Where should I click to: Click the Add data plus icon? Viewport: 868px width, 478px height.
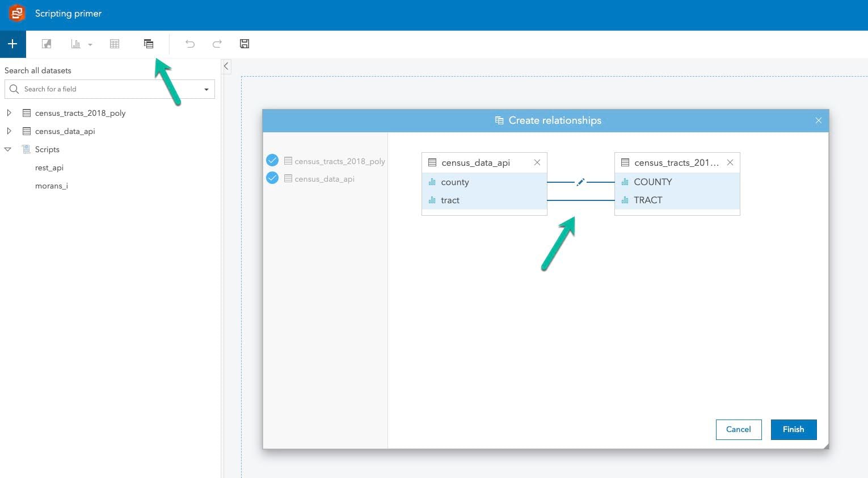[x=12, y=44]
